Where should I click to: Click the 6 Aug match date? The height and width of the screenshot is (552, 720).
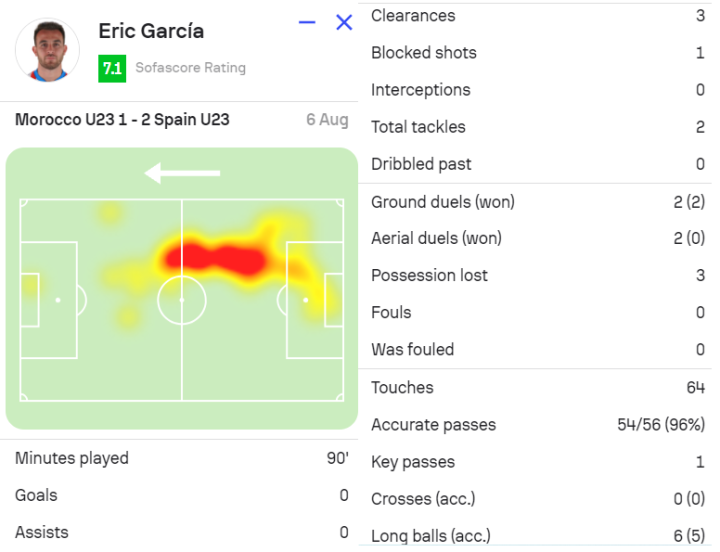point(327,120)
